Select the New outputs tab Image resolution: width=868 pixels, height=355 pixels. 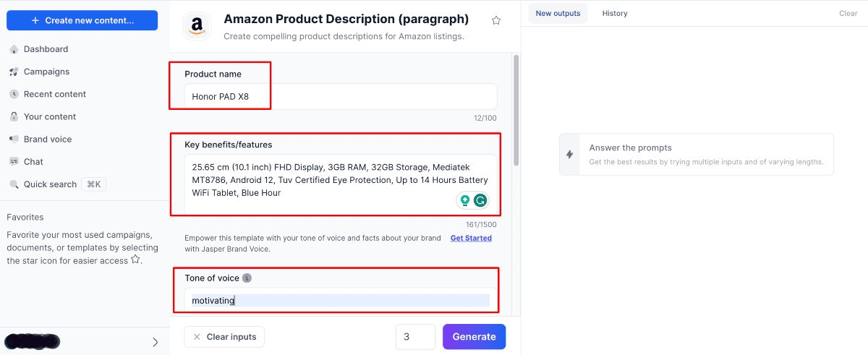(558, 13)
